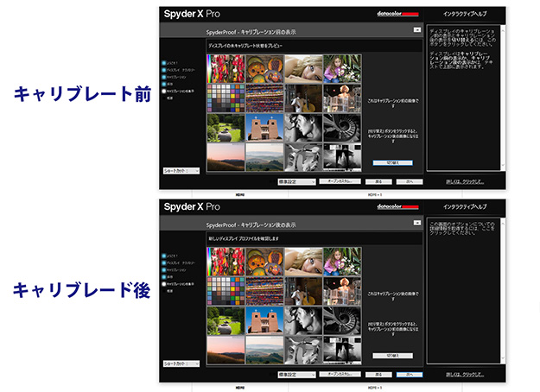Screen dimensions: 540x392
Task: Click the キャリブレーション step icon in the lower window
Action: [163, 269]
